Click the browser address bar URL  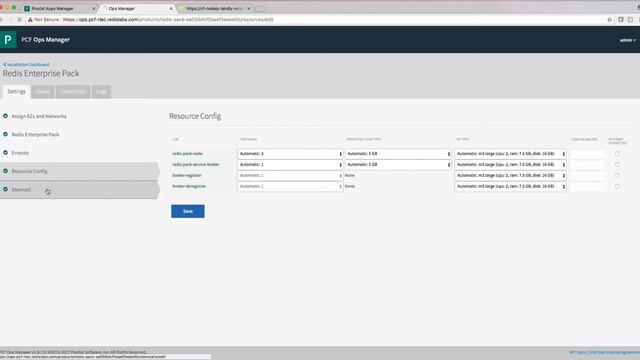168,20
